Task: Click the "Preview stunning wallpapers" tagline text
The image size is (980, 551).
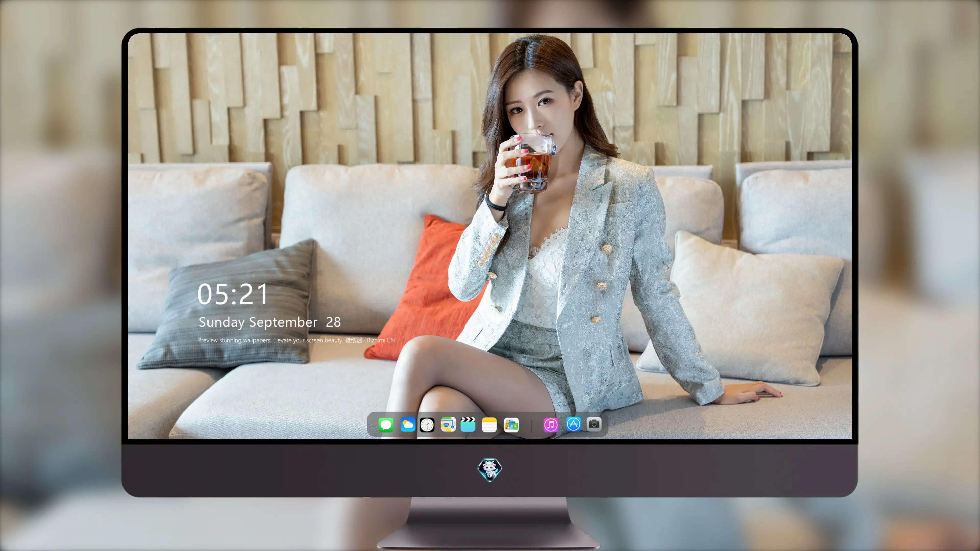Action: (x=296, y=340)
